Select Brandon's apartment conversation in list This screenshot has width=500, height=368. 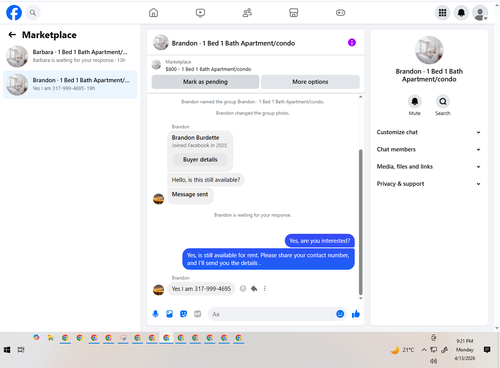(70, 84)
